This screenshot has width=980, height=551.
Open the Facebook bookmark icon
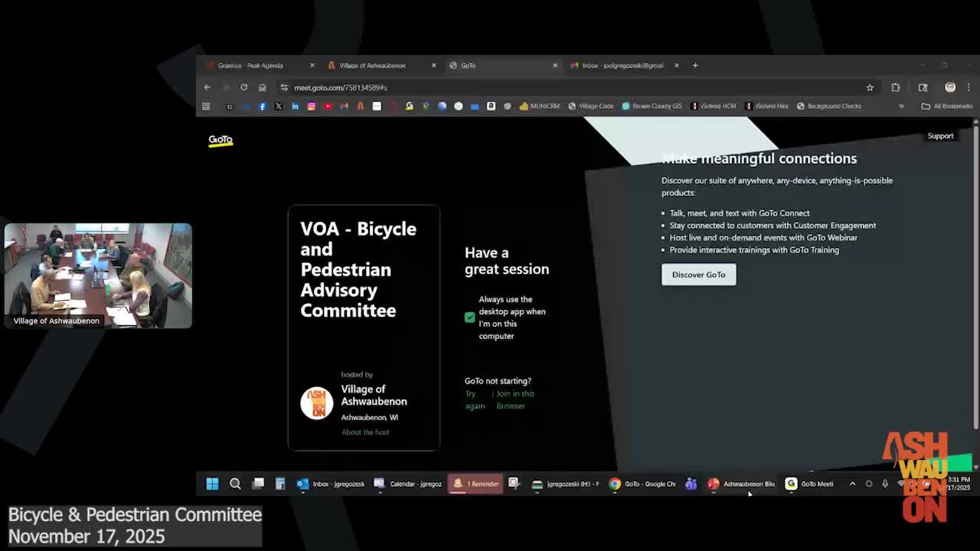[x=262, y=106]
